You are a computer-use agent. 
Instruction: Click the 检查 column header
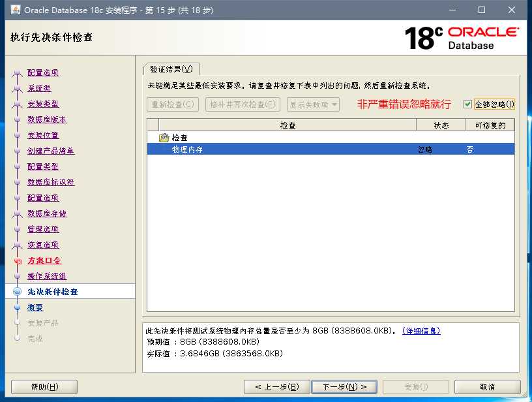point(288,125)
